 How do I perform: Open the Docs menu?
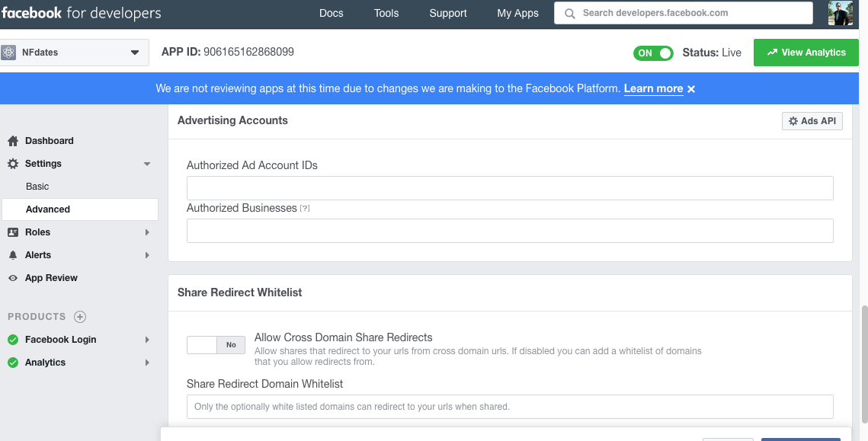tap(331, 13)
